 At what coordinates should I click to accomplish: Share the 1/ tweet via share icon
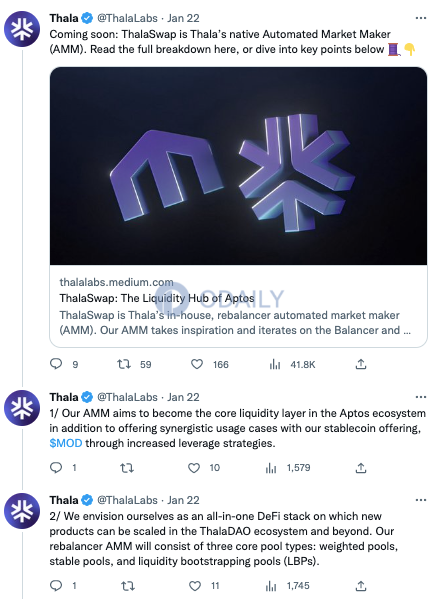point(361,468)
